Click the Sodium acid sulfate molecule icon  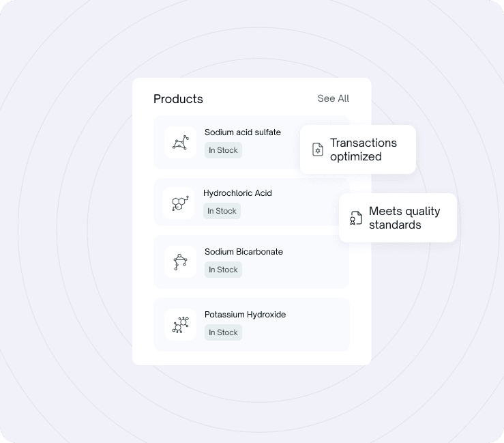tap(180, 143)
